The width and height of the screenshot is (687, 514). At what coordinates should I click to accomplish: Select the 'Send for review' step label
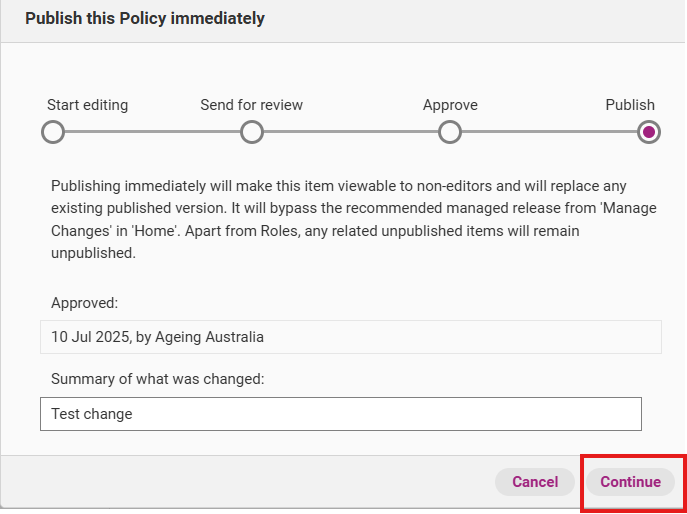251,105
